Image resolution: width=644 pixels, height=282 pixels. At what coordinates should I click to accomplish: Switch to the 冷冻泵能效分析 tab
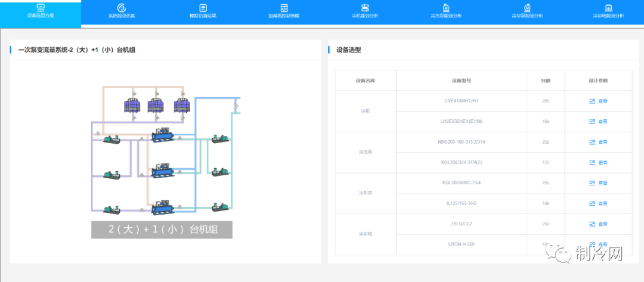click(x=445, y=11)
